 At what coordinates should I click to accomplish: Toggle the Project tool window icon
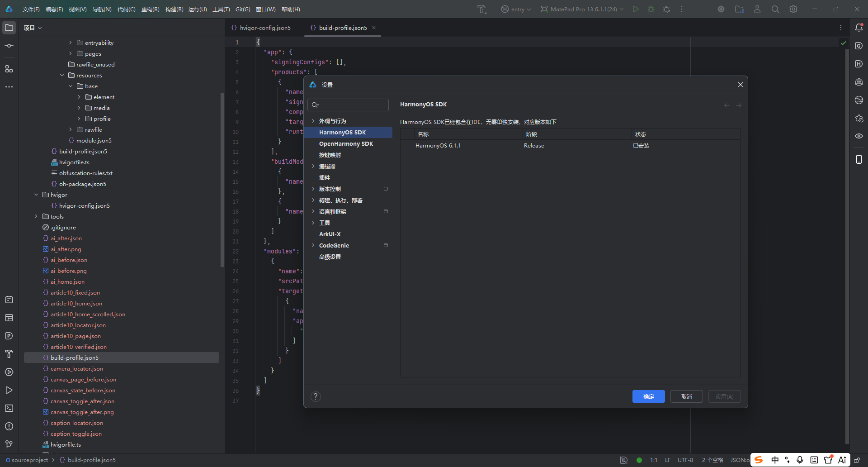[x=9, y=28]
